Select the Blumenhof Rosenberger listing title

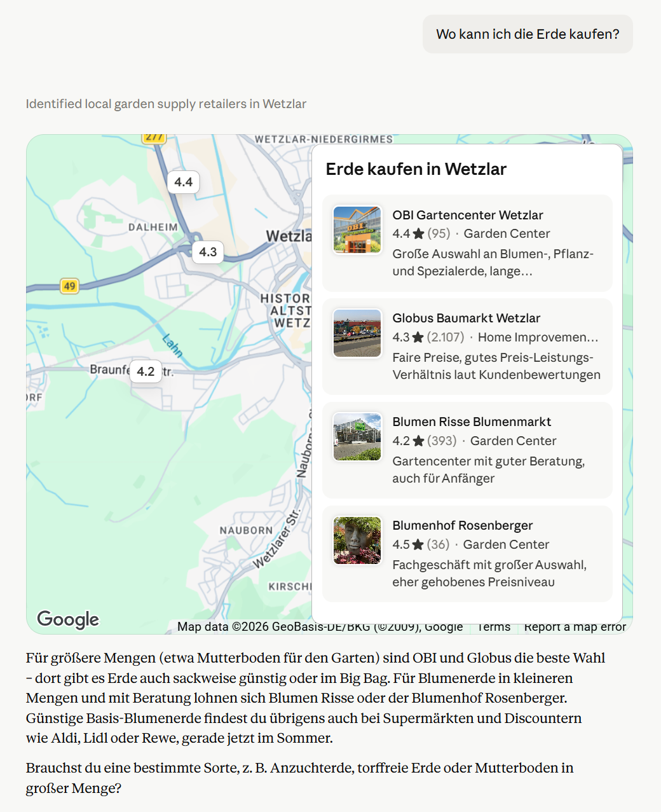(x=463, y=525)
